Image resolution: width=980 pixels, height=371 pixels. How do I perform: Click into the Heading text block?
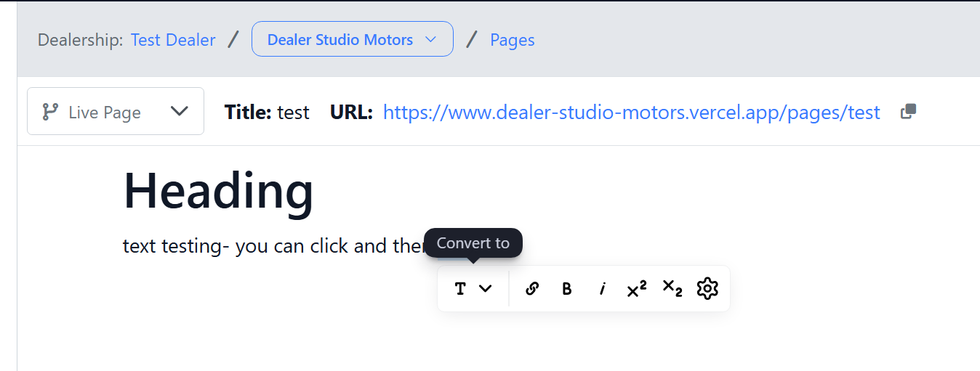pyautogui.click(x=218, y=190)
